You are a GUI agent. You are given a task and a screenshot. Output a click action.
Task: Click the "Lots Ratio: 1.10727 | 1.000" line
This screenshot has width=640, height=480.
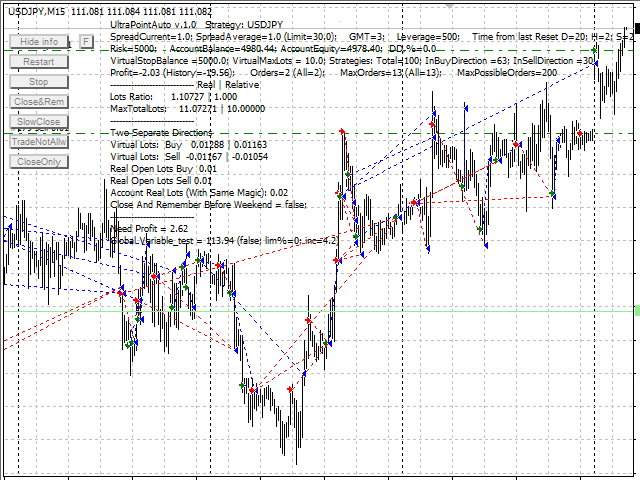point(173,97)
